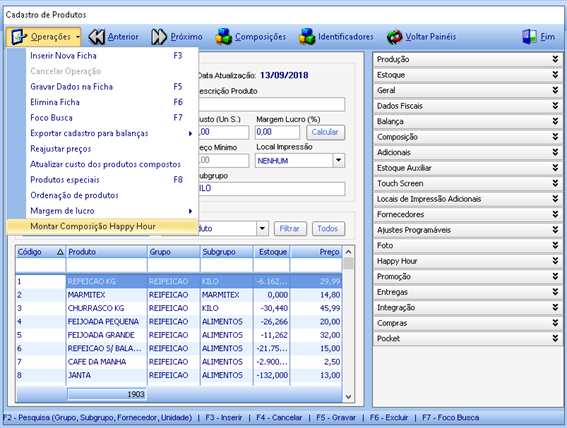This screenshot has width=567, height=428.
Task: Expand the Pocket panel
Action: pyautogui.click(x=467, y=339)
